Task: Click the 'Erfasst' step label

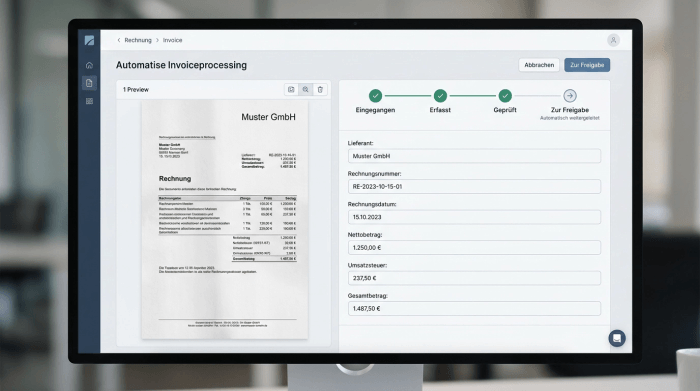Action: click(x=440, y=110)
